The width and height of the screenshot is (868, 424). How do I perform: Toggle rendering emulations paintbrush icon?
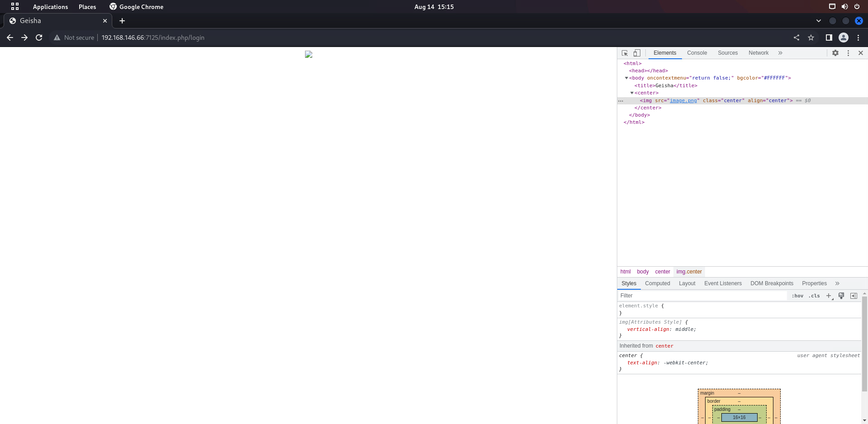click(841, 296)
